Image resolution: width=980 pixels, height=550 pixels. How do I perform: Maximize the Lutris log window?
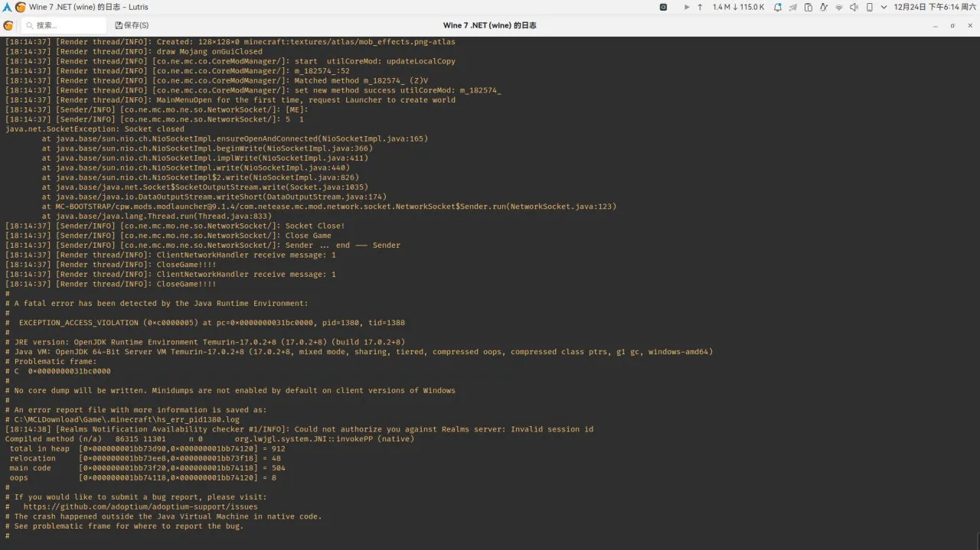(x=952, y=25)
